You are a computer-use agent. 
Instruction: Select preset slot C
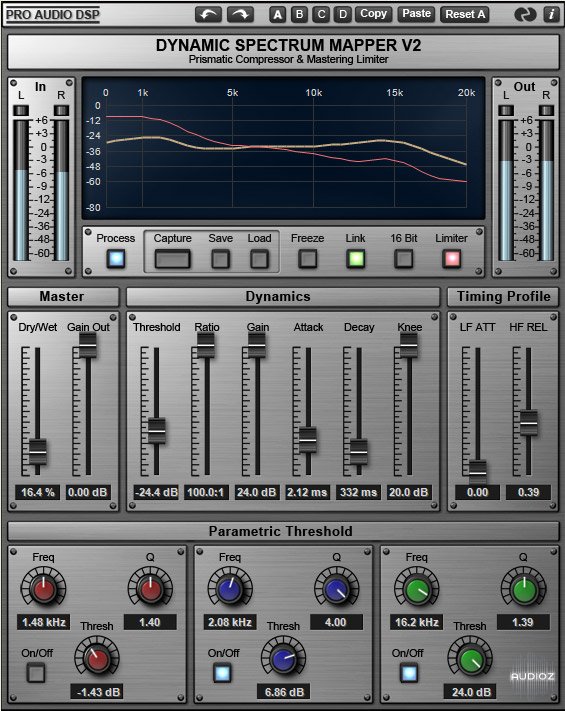click(x=321, y=15)
